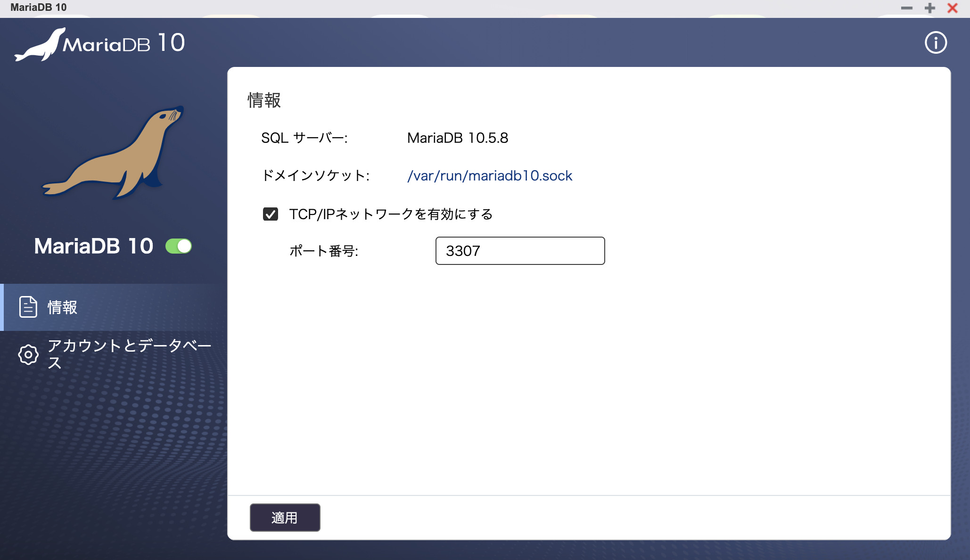The image size is (970, 560).
Task: Uncheck TCP/IPネットワークを有効にする checkbox
Action: click(271, 214)
